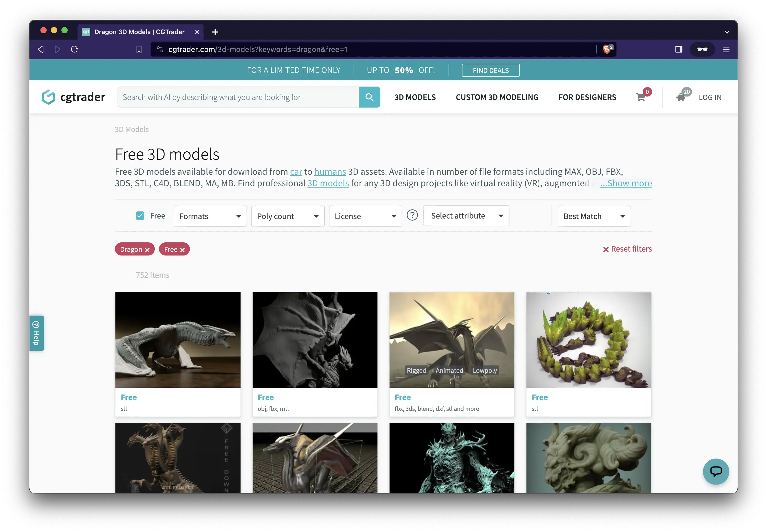Open the Best Match sort dropdown
This screenshot has height=532, width=767.
594,216
